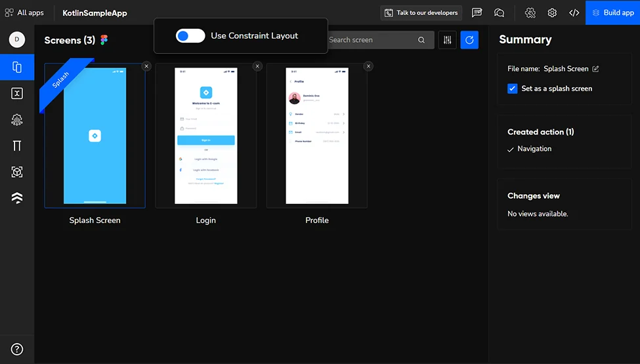Open the pi symbol sidebar icon
This screenshot has height=364, width=640.
click(16, 146)
